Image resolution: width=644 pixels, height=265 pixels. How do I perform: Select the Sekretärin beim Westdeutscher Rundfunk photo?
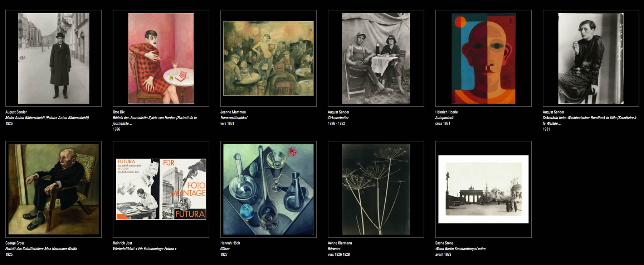[x=591, y=58]
